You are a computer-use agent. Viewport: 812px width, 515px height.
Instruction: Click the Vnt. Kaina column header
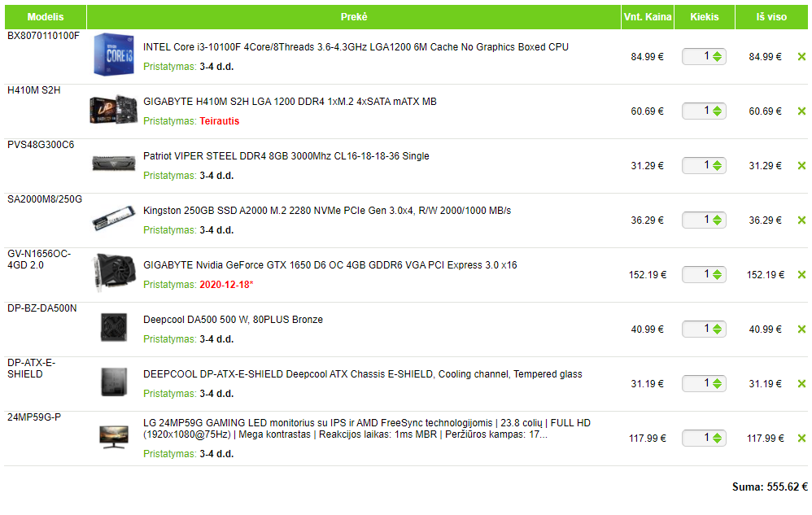[x=648, y=17]
